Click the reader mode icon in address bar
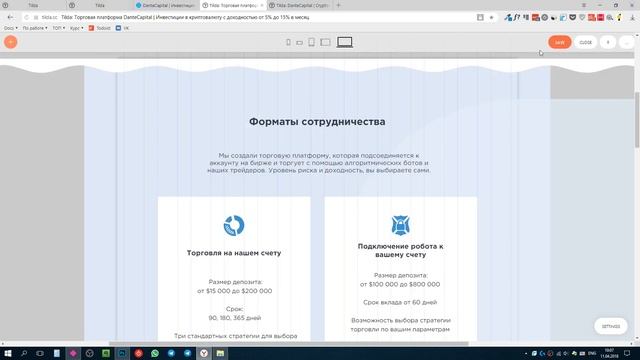The height and width of the screenshot is (360, 640). pos(480,18)
